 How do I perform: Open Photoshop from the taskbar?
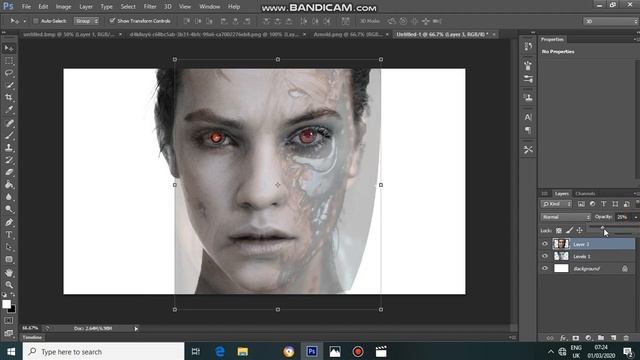(x=312, y=351)
